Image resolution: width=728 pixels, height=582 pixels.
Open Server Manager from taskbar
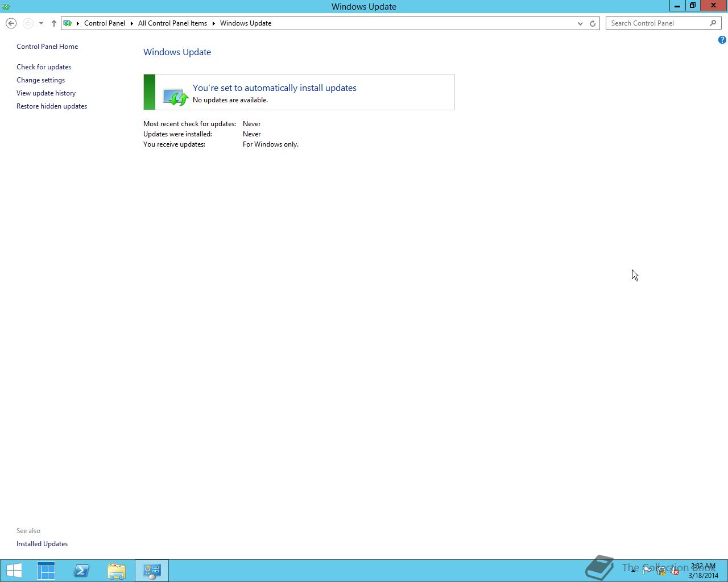(x=46, y=571)
